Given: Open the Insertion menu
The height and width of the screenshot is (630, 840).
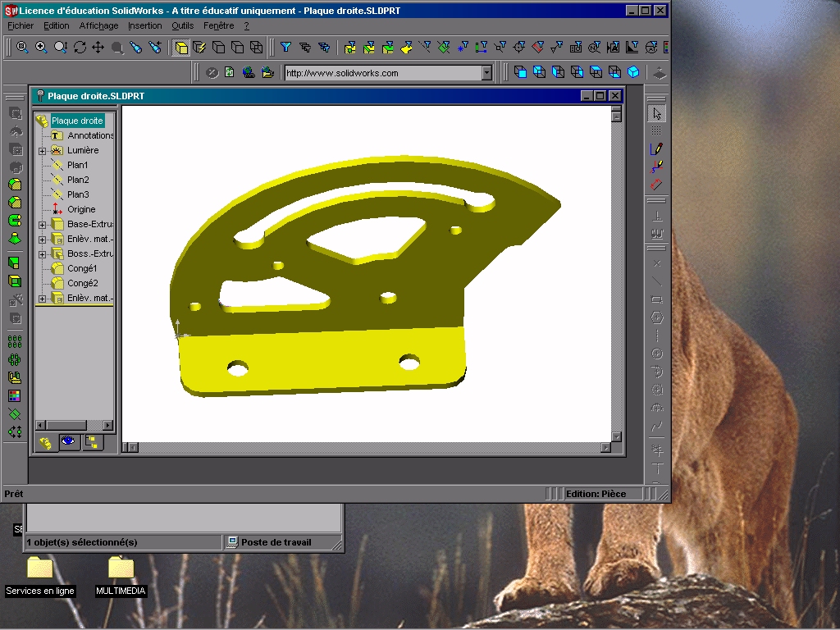Looking at the screenshot, I should [x=144, y=25].
